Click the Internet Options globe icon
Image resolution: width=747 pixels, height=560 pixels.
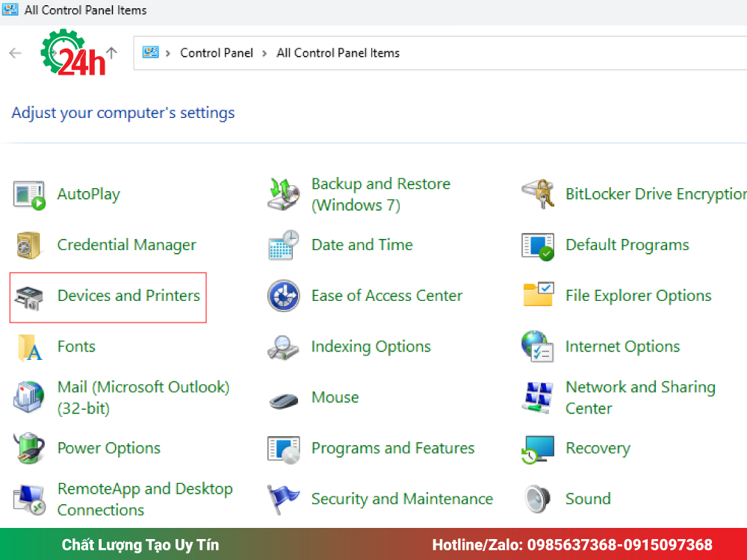pyautogui.click(x=537, y=346)
